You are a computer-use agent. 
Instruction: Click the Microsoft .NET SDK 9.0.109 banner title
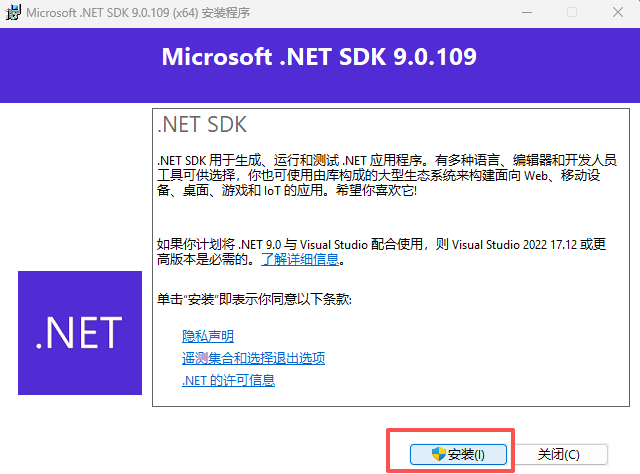(319, 56)
